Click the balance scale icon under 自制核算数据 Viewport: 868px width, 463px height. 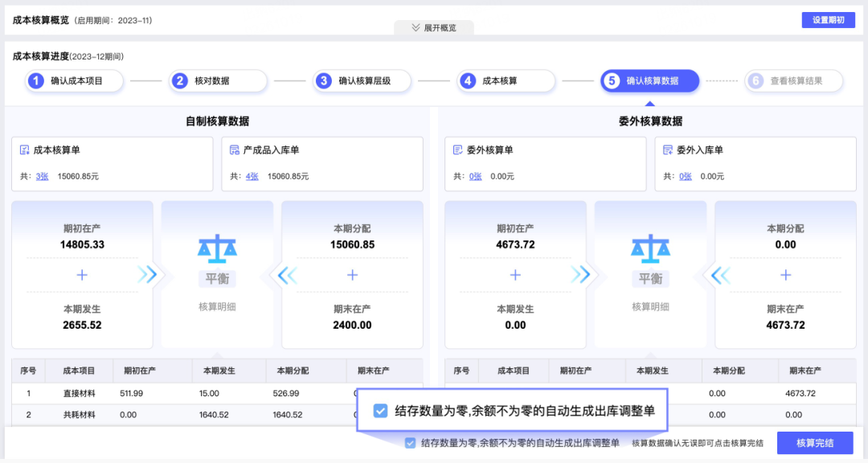(x=217, y=249)
